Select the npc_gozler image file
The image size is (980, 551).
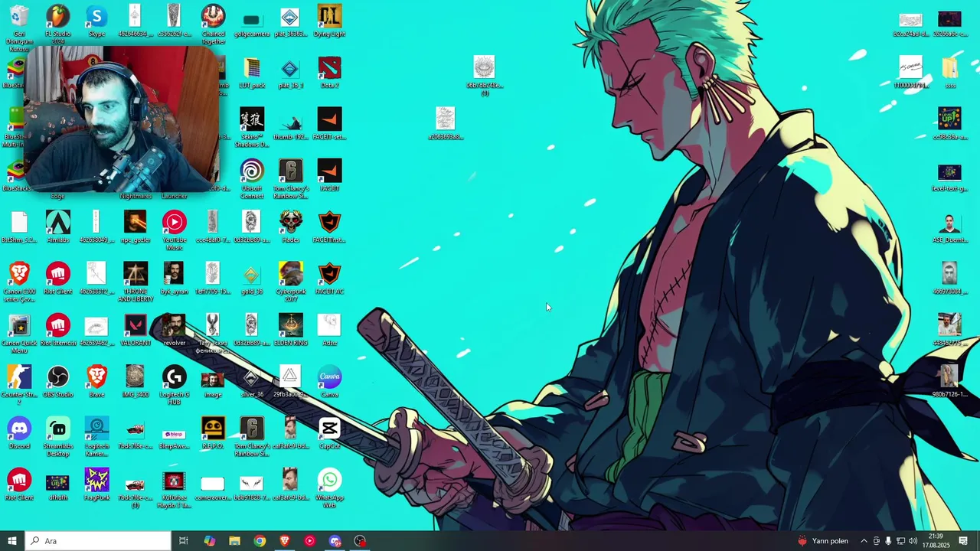[136, 227]
